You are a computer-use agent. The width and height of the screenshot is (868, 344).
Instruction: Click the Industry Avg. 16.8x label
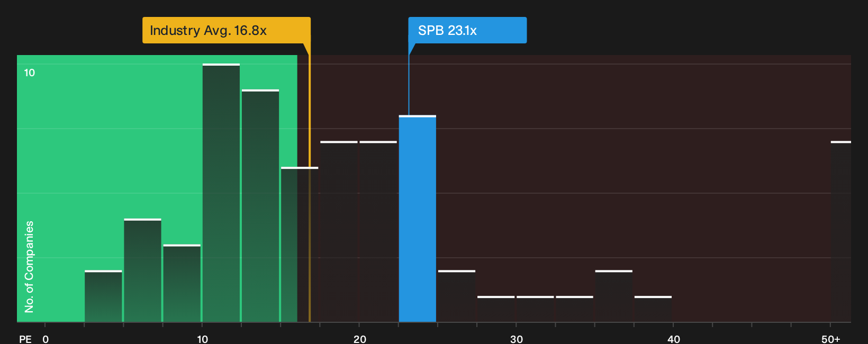click(x=226, y=30)
